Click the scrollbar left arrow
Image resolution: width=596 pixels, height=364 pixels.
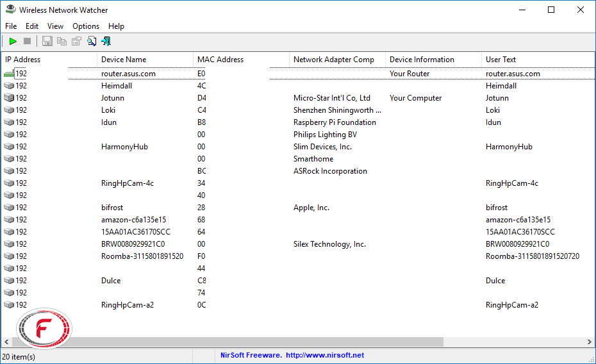point(6,342)
